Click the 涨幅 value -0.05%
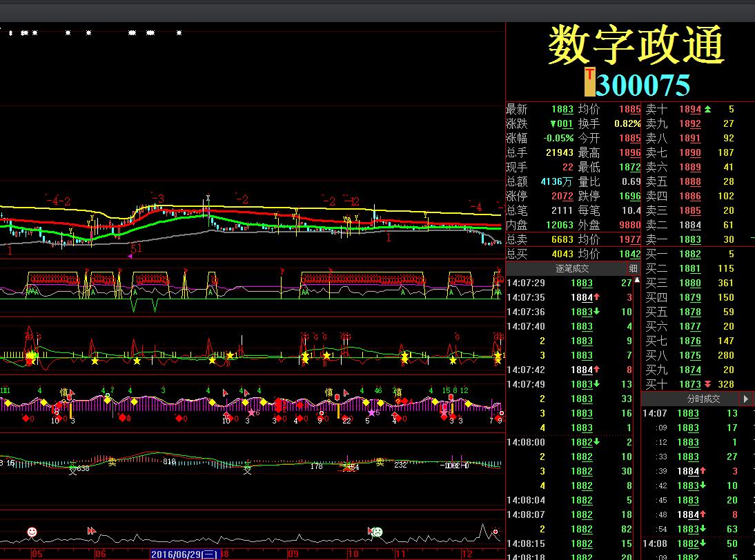 (x=558, y=138)
